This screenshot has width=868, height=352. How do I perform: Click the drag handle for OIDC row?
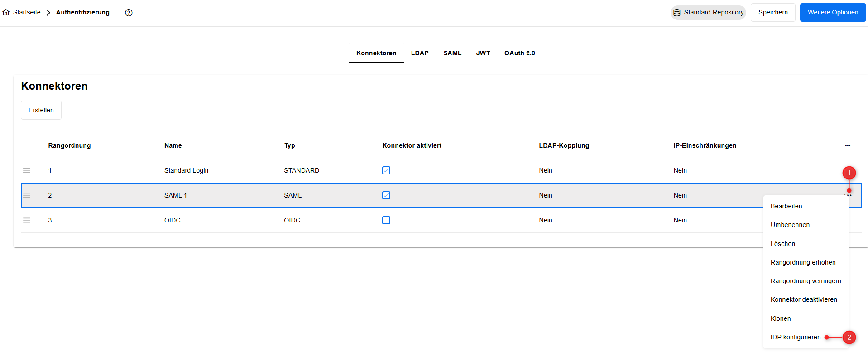point(27,220)
